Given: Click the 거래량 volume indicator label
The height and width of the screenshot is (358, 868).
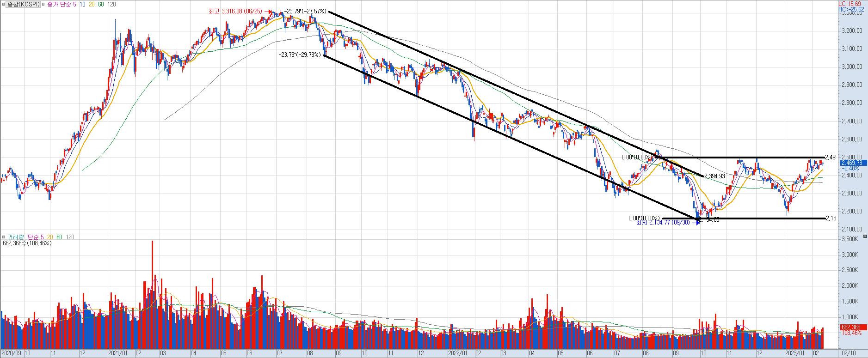Looking at the screenshot, I should (15, 237).
